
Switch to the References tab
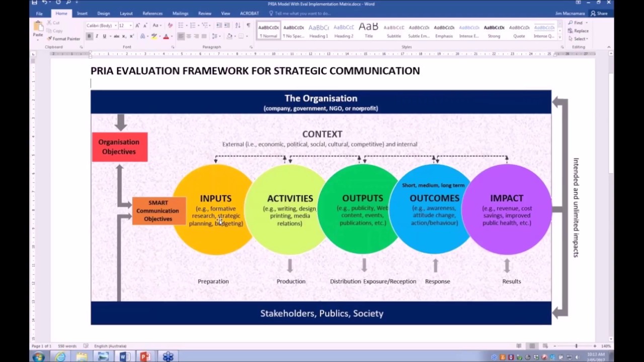(x=152, y=14)
